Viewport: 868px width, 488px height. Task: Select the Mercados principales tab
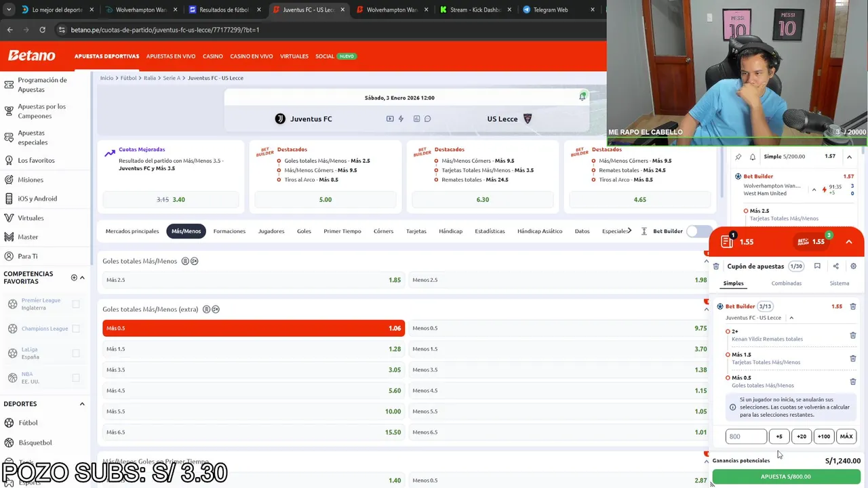(132, 231)
